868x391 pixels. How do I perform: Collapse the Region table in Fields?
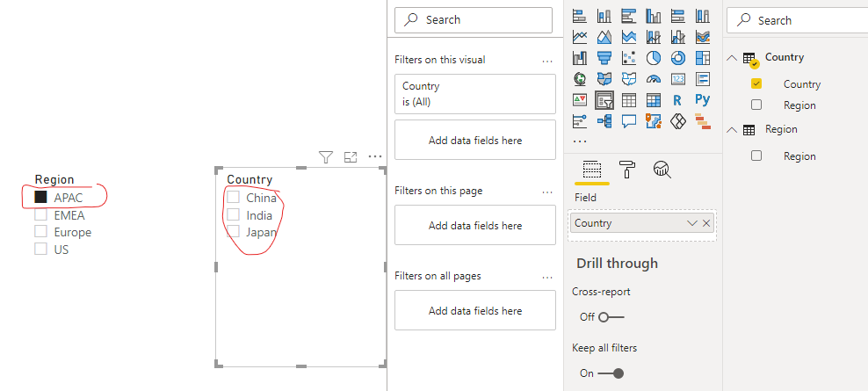[732, 129]
